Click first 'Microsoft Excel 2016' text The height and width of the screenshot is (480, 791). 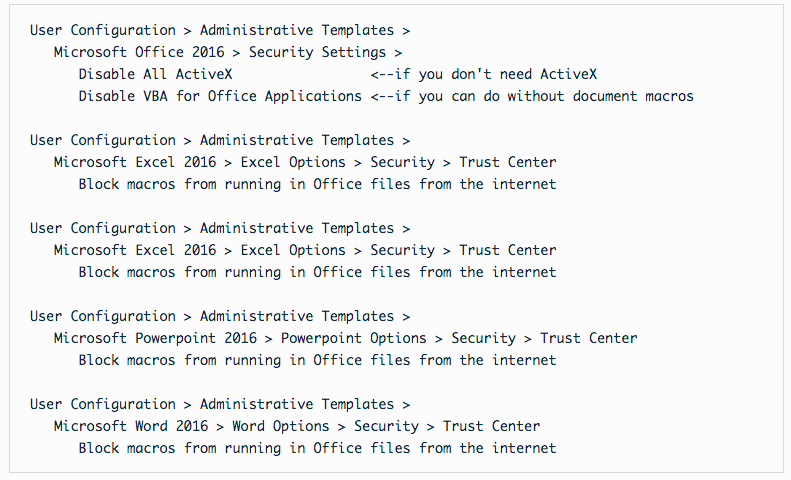[134, 162]
